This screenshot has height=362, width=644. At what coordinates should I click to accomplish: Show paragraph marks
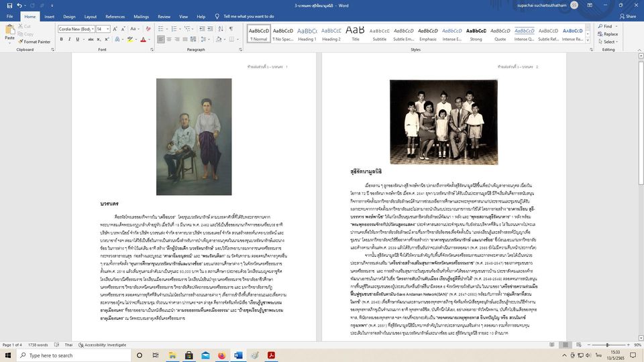click(231, 29)
